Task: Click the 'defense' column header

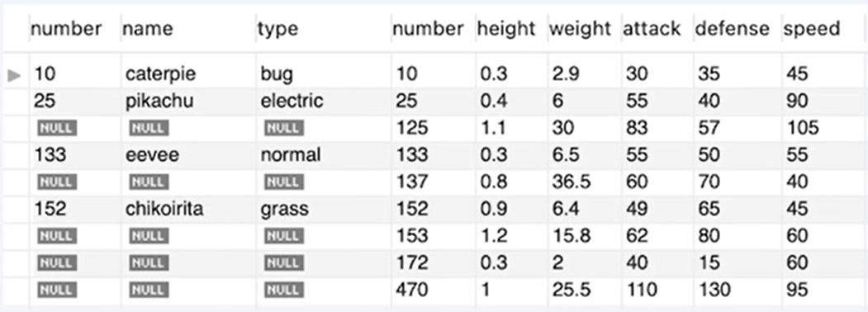Action: [732, 29]
